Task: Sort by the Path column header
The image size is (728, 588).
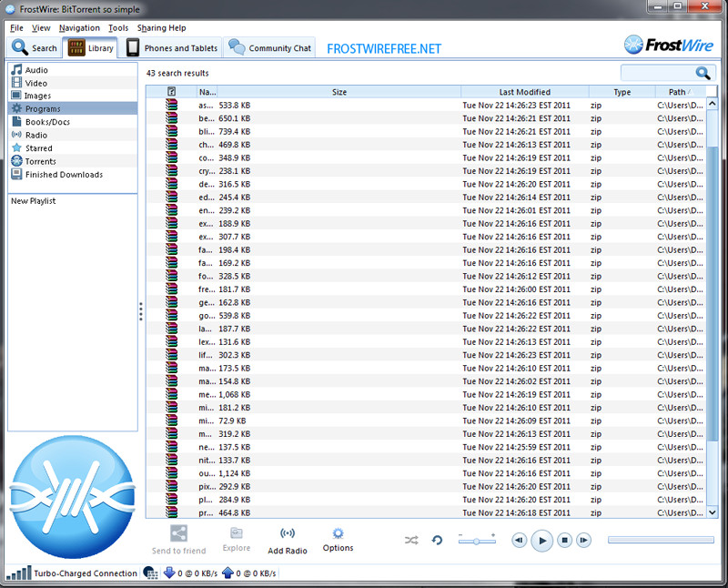Action: [x=680, y=92]
